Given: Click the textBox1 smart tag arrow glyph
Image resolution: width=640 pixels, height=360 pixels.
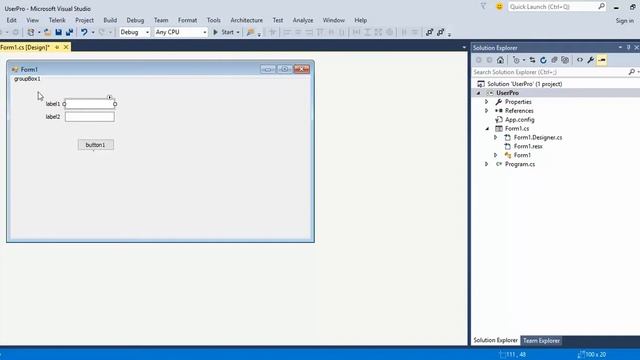Looking at the screenshot, I should pos(109,97).
